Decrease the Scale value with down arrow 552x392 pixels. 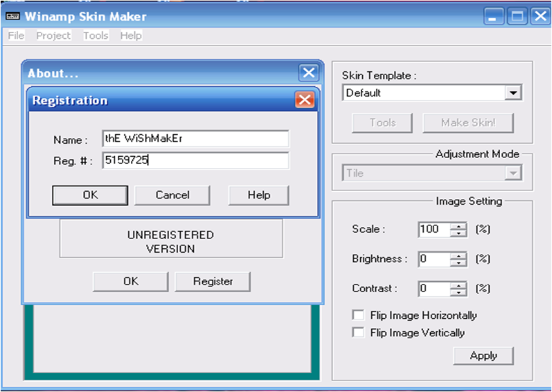coord(459,233)
